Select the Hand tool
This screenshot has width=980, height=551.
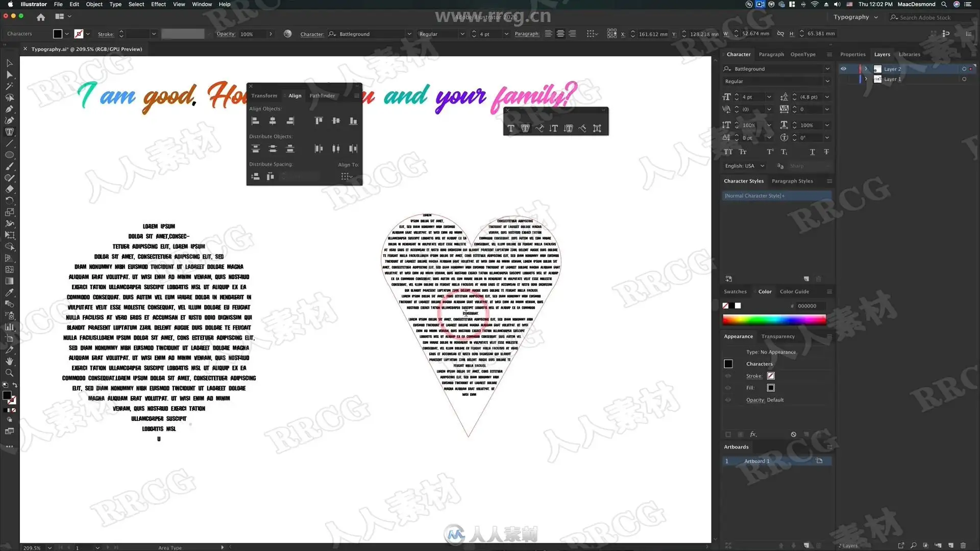click(x=9, y=361)
